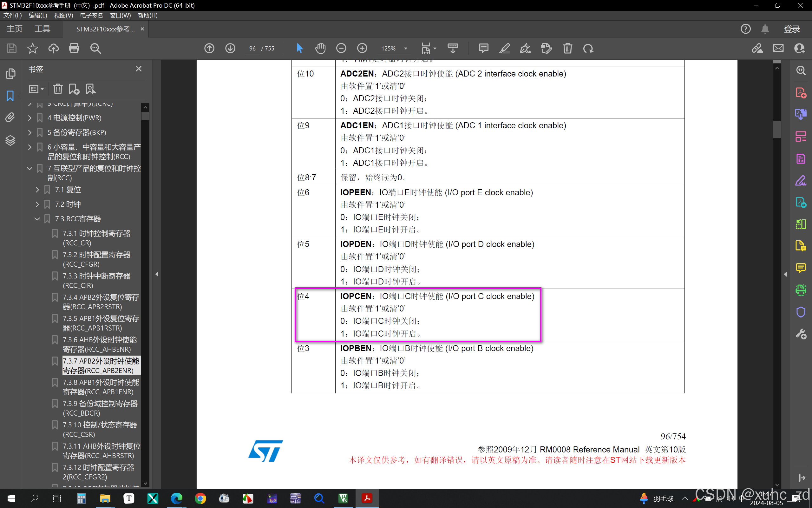
Task: Send the file by email
Action: tap(778, 48)
